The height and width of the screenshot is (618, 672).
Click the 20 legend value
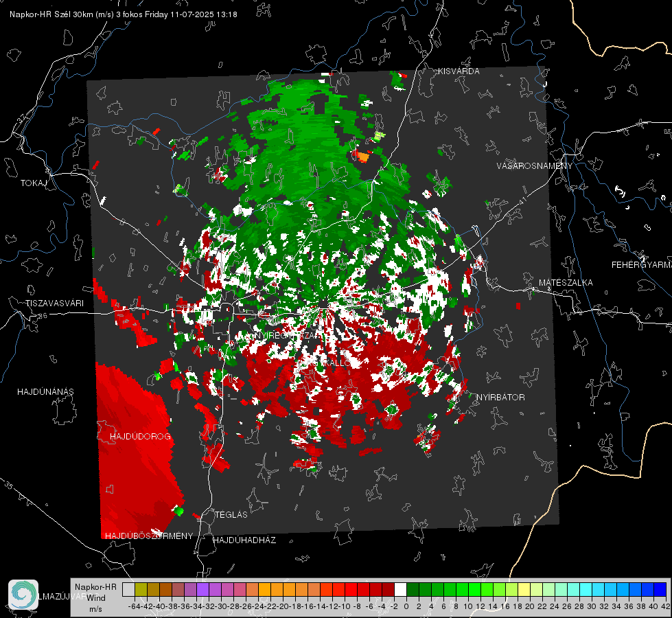(x=530, y=606)
